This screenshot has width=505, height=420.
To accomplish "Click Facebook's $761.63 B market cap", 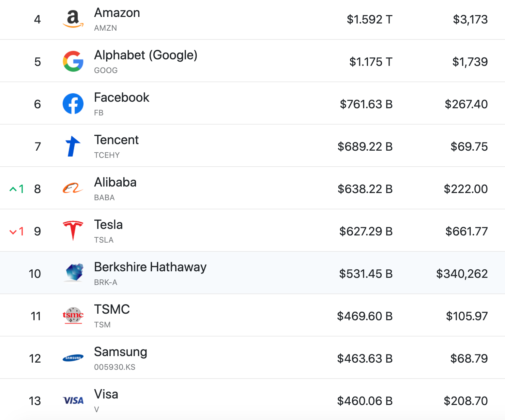I will click(366, 104).
